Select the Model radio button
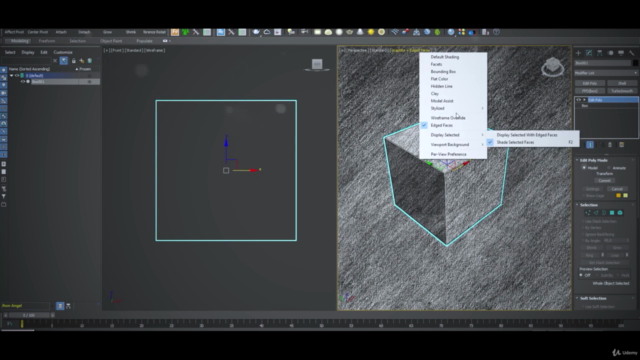The height and width of the screenshot is (360, 640). point(584,168)
